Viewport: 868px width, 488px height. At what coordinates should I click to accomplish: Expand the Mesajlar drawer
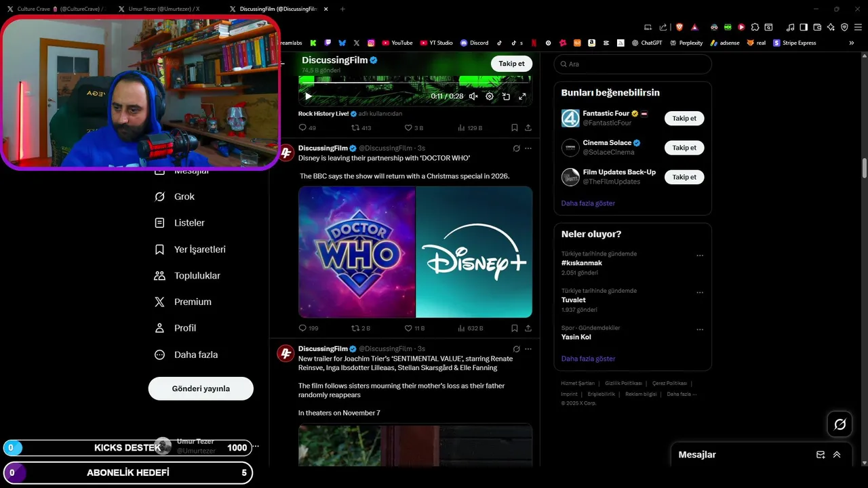point(837,455)
